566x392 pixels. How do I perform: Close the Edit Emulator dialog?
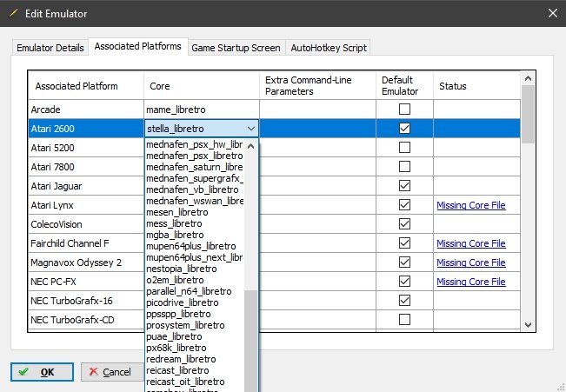point(552,13)
